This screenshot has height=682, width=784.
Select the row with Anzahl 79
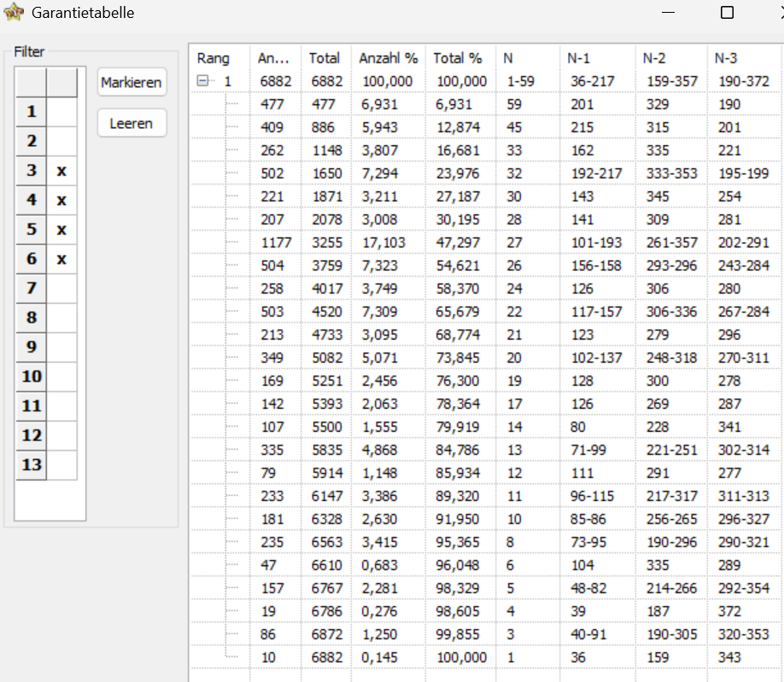click(486, 473)
